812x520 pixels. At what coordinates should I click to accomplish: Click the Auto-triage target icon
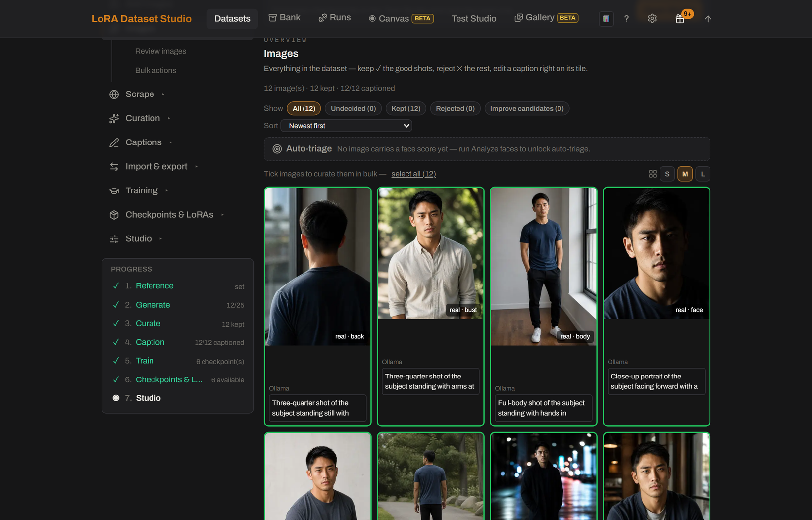277,149
